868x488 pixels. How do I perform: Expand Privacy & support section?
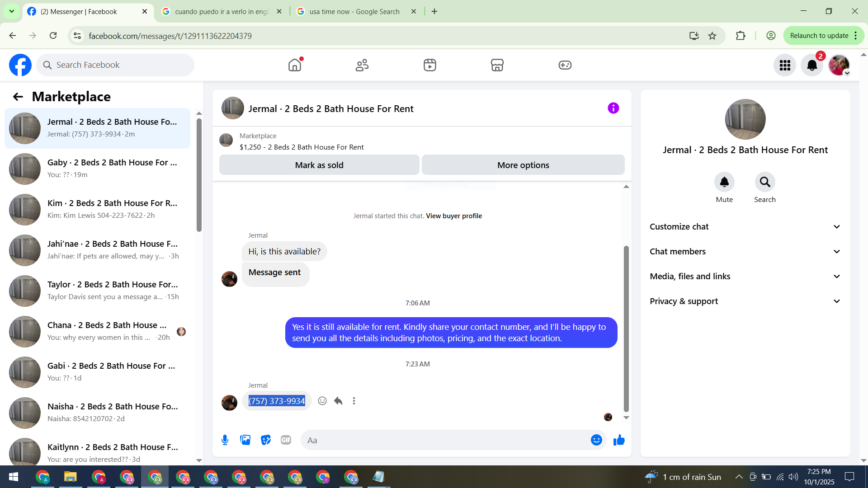(x=745, y=301)
